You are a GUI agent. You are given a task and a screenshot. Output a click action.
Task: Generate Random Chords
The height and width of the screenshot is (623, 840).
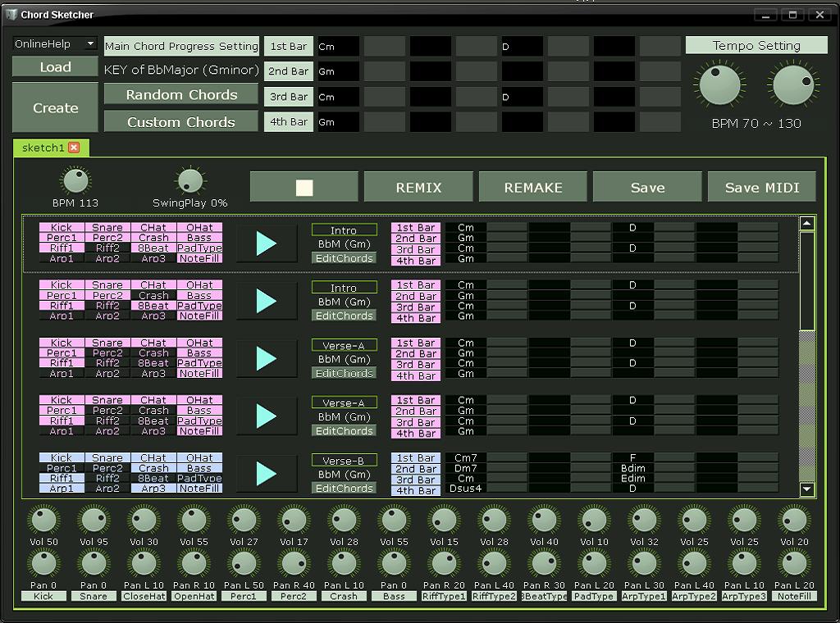click(x=181, y=95)
